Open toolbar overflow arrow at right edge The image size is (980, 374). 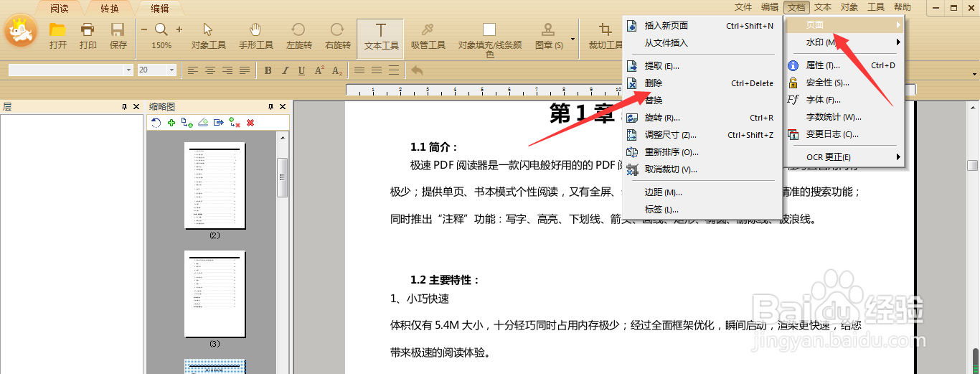(975, 74)
